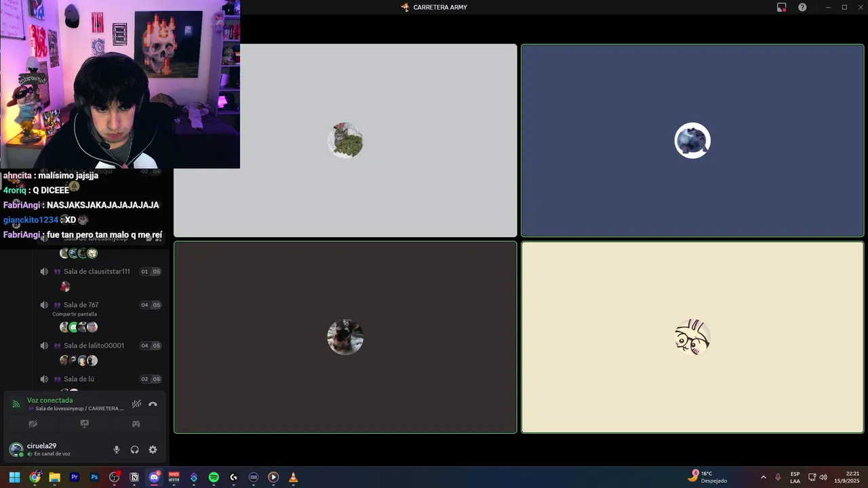Switch the ESP LAA input language
This screenshot has width=868, height=488.
pos(795,477)
